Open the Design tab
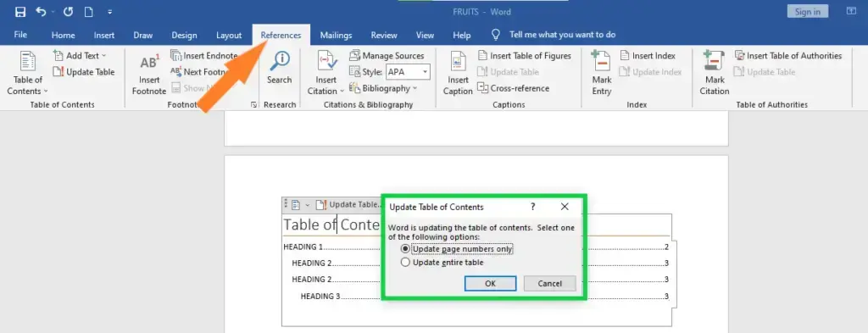 [184, 35]
